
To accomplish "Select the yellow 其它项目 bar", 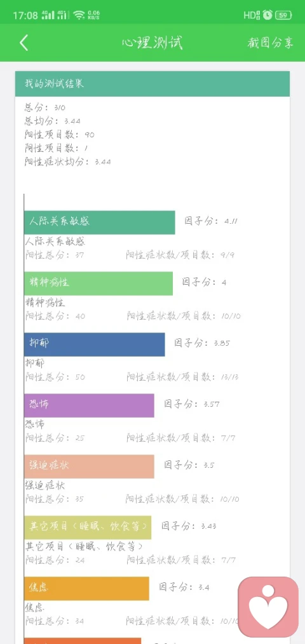I will [88, 528].
